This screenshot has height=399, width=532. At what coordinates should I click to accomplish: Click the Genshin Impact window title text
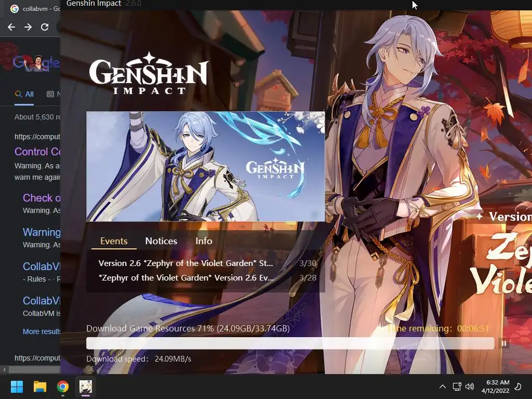(x=94, y=4)
